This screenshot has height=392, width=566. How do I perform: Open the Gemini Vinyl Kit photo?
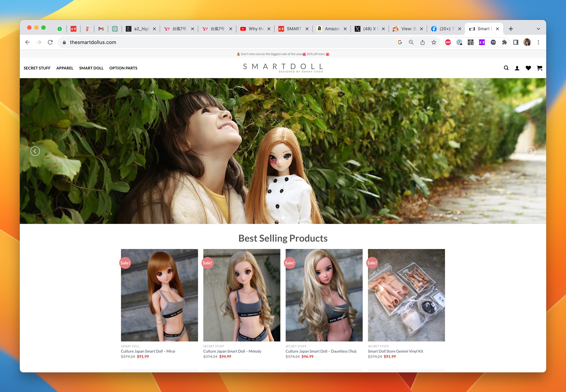406,295
